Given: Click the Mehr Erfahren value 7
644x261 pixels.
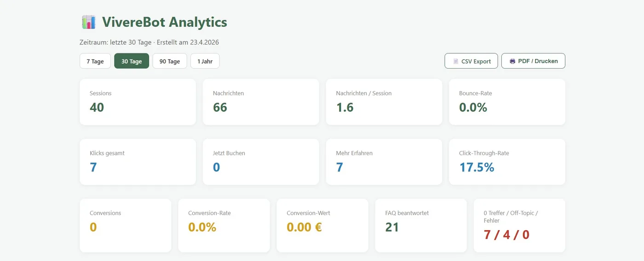Looking at the screenshot, I should 339,167.
